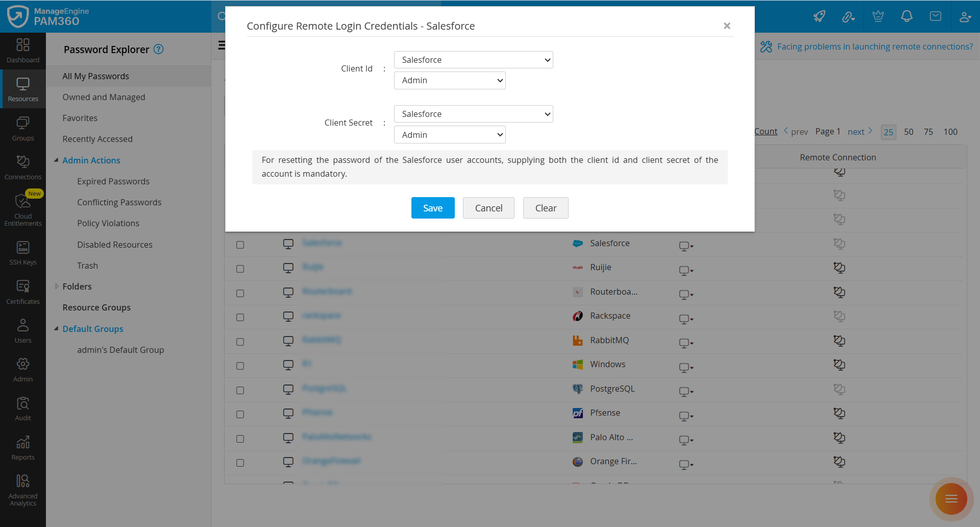The height and width of the screenshot is (527, 980).
Task: Tick the checkbox for the Windows row
Action: click(x=240, y=366)
